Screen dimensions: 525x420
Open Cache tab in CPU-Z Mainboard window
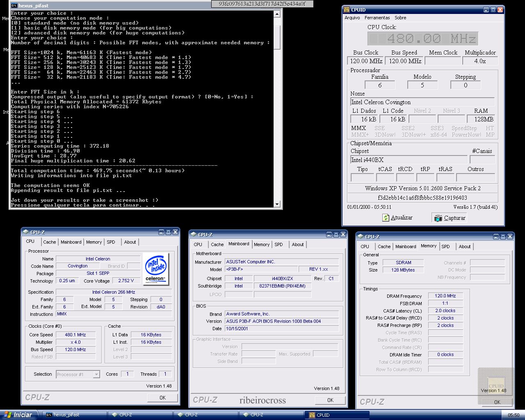point(217,244)
